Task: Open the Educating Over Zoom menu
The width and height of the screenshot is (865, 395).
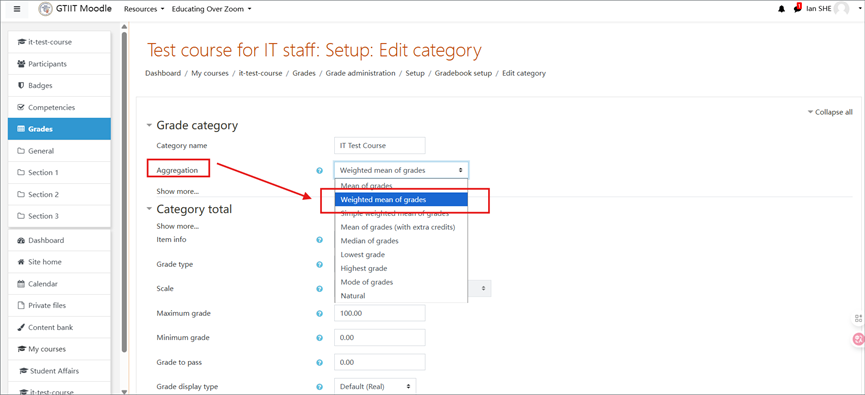Action: (211, 9)
